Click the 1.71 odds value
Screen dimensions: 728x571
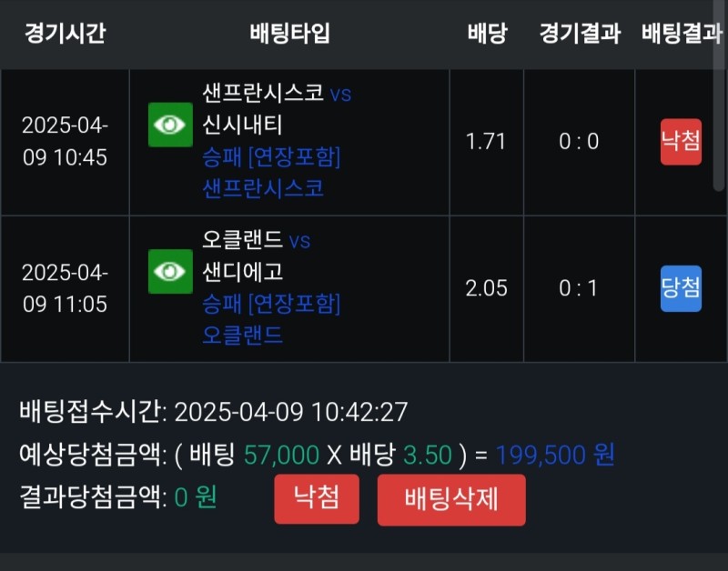(x=485, y=142)
